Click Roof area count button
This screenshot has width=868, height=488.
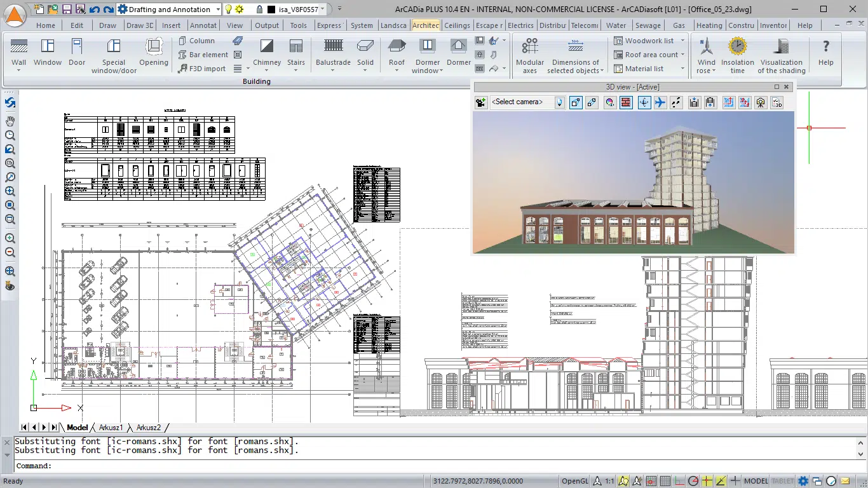coord(647,55)
